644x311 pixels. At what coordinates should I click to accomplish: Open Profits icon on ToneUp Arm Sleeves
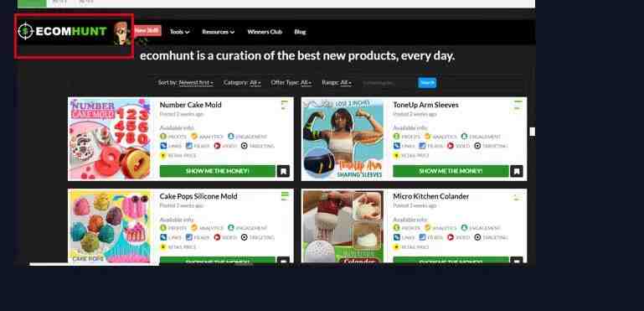[x=396, y=136]
